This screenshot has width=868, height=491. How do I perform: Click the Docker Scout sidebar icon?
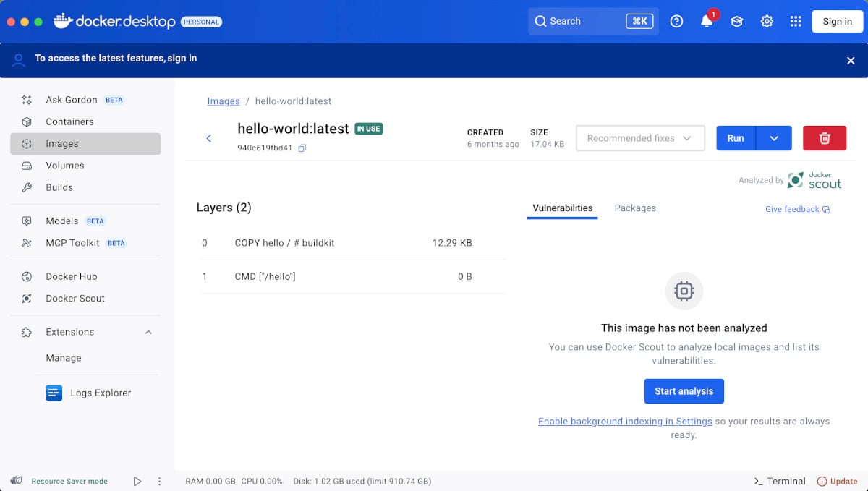(x=27, y=299)
